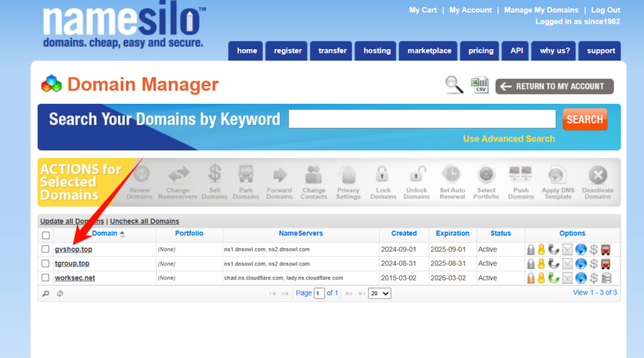Click Log Out in the top right

click(x=606, y=10)
